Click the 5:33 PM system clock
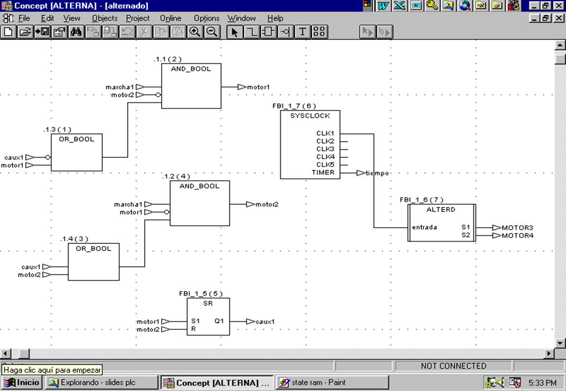The height and width of the screenshot is (392, 566). click(x=543, y=383)
